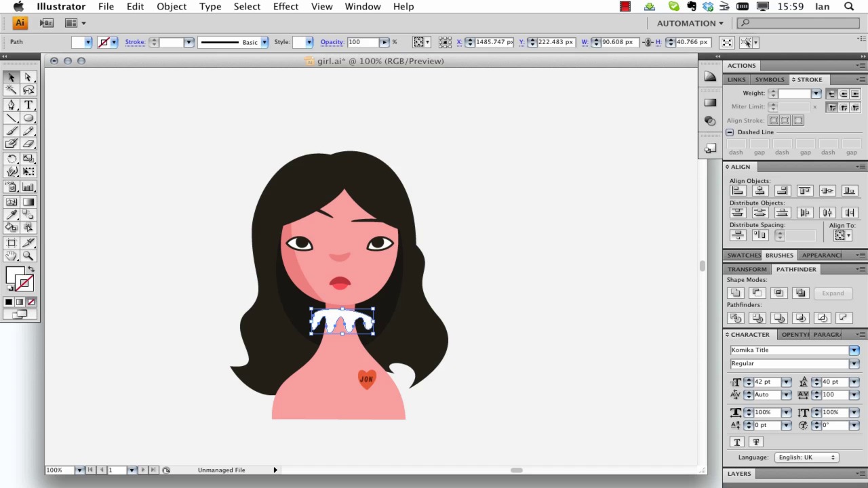Screen dimensions: 868x488
Task: Select the Ellipse shape tool
Action: click(x=28, y=119)
